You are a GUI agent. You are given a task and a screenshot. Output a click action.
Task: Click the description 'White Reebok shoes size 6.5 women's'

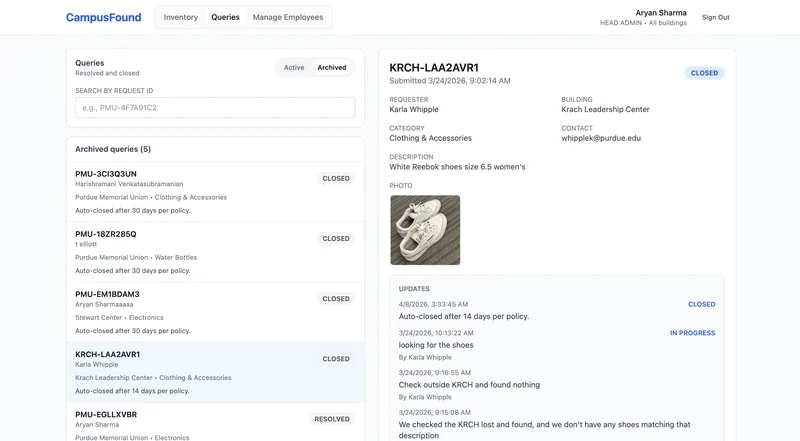point(457,167)
